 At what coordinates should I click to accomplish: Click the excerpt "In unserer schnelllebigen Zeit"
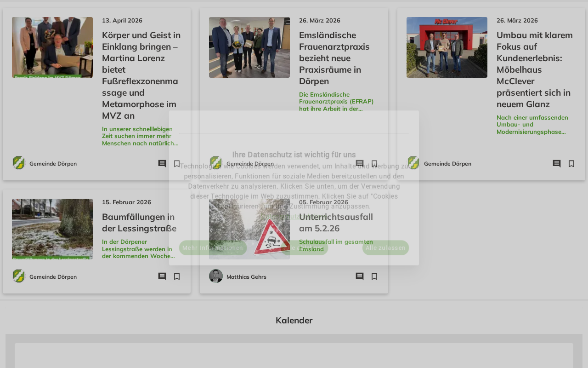140,136
